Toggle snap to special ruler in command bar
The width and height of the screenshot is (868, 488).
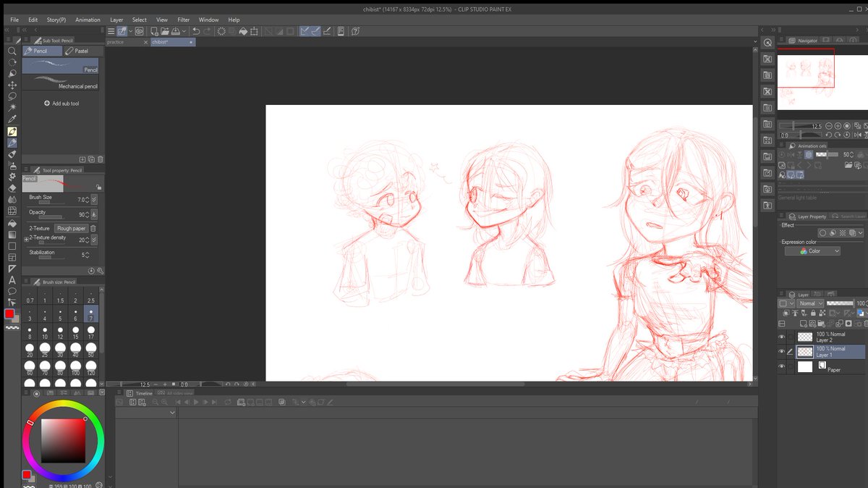point(316,31)
